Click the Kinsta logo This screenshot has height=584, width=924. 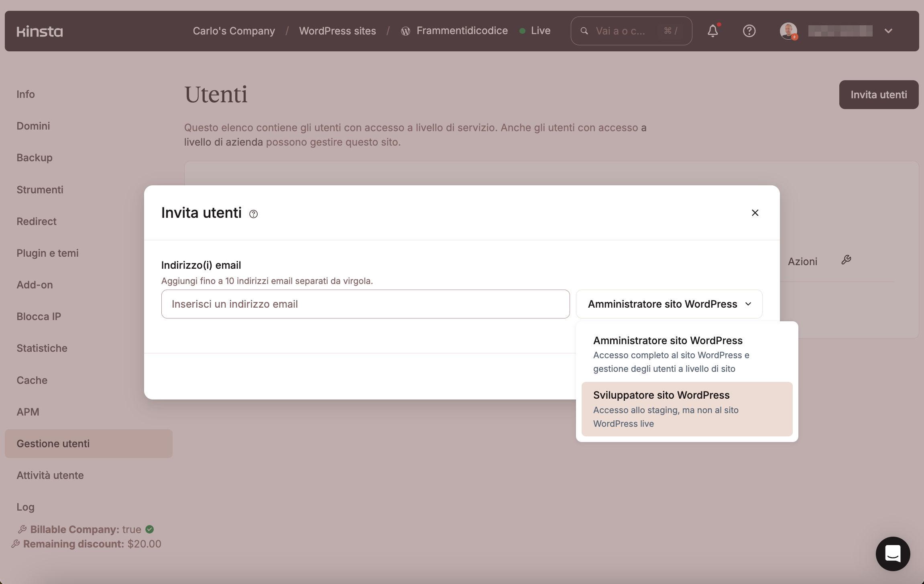[x=40, y=31]
